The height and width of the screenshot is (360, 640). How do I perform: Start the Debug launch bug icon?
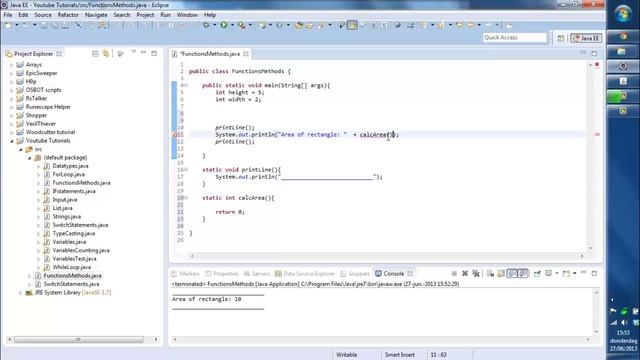click(206, 25)
